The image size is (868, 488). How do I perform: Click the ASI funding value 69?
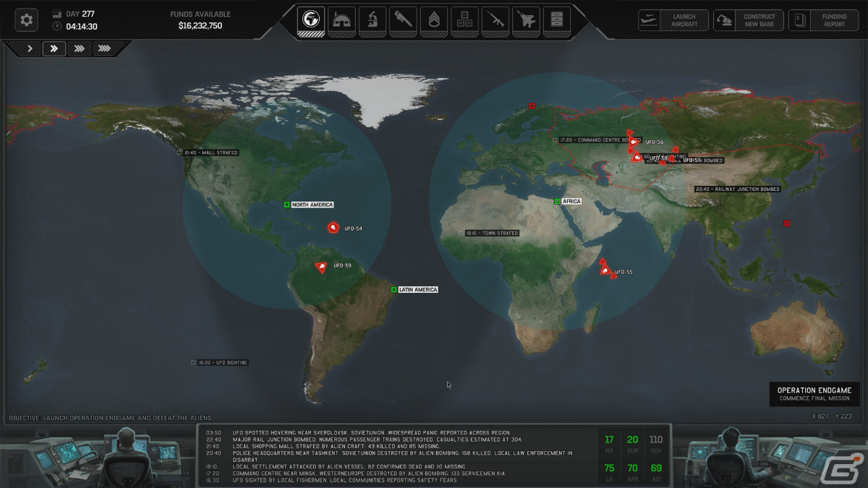click(655, 469)
